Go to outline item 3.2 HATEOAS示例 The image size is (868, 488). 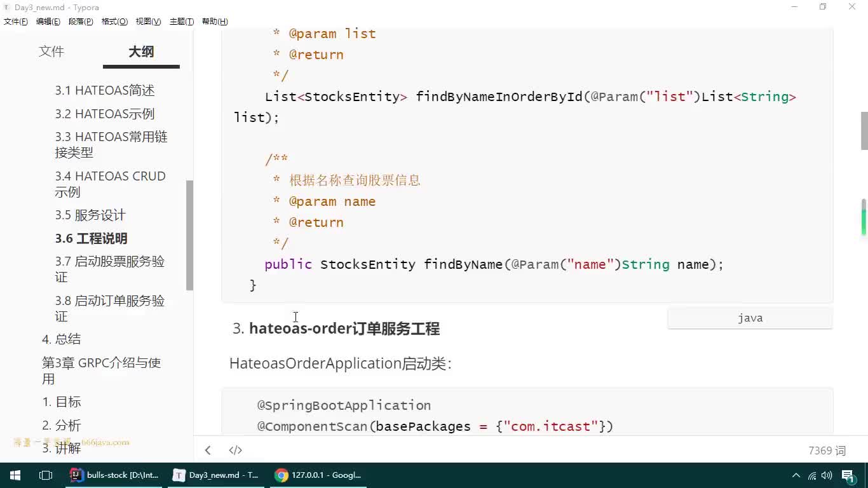(x=105, y=114)
